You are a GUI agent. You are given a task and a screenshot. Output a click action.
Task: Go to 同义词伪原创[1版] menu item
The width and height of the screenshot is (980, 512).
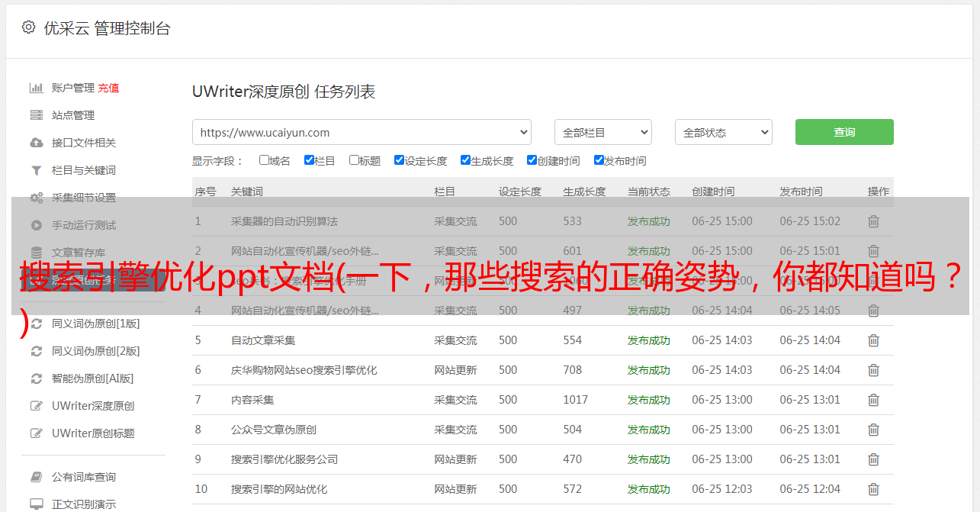[x=95, y=324]
